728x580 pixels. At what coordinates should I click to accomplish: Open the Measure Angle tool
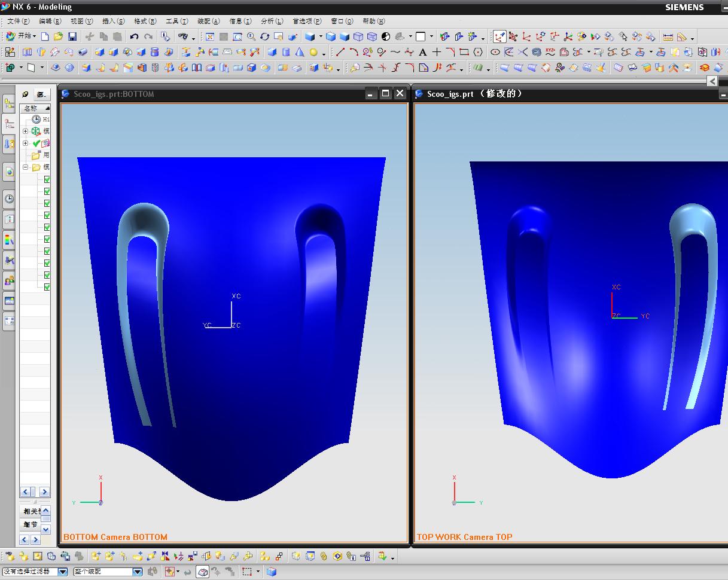(x=682, y=36)
